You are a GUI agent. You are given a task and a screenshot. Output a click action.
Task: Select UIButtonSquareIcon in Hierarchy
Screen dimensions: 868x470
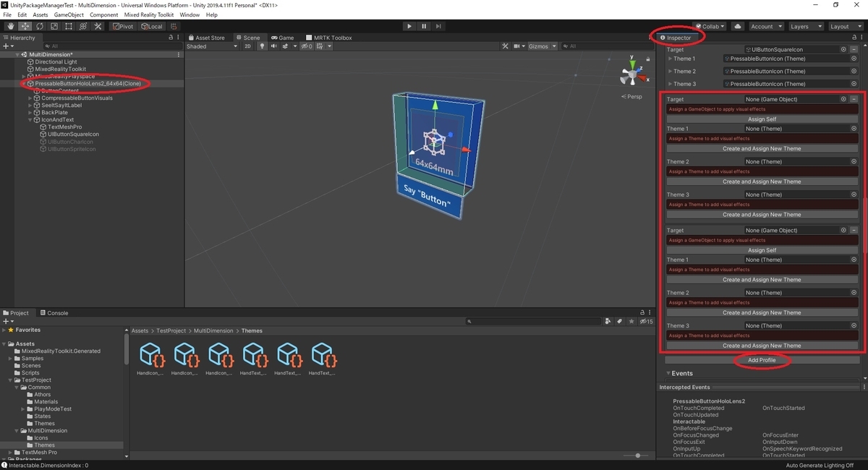[73, 134]
